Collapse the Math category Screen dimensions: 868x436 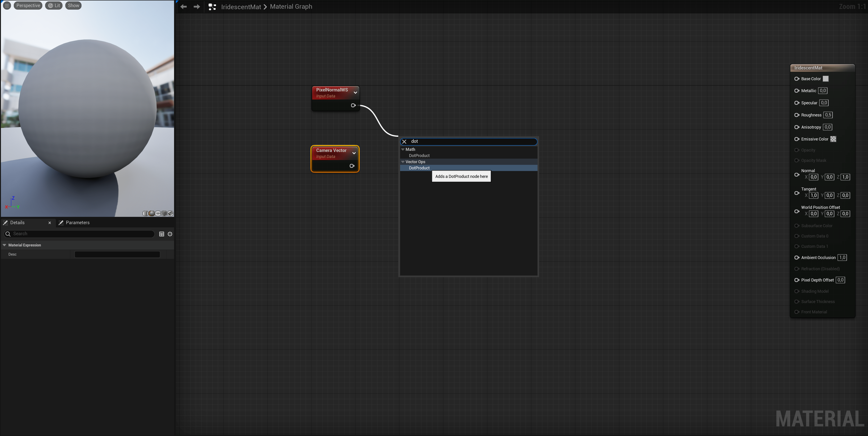(403, 149)
